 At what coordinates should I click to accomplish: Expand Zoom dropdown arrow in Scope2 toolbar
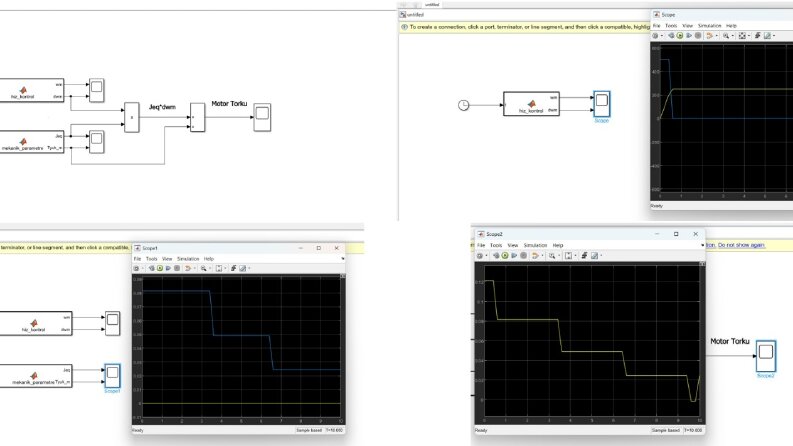[x=559, y=255]
